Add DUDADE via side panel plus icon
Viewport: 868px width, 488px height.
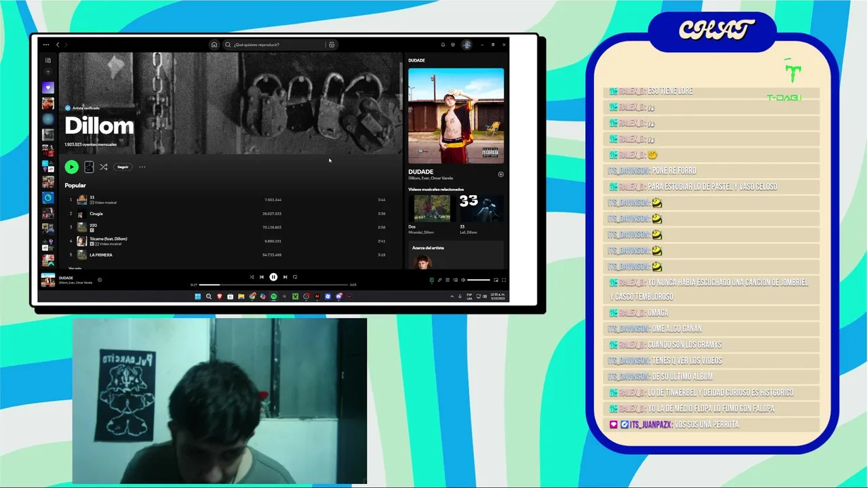[x=501, y=174]
